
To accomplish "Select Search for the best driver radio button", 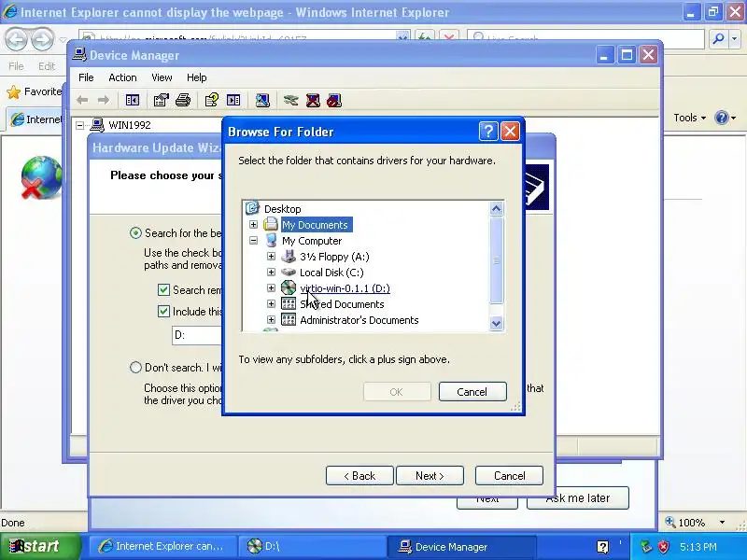I will point(135,232).
